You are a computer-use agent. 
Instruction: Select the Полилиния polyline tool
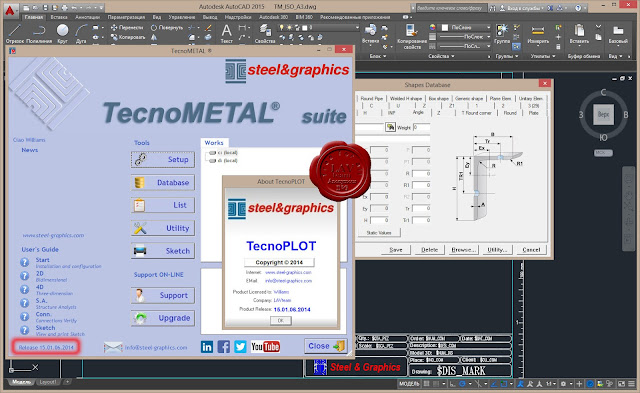tap(39, 33)
